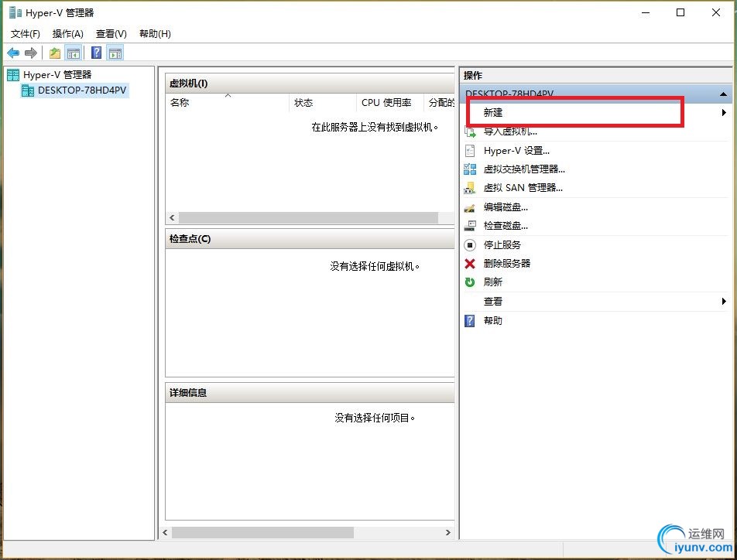The width and height of the screenshot is (737, 560).
Task: Open 虚拟 SAN 管理器 via its icon
Action: coord(470,188)
